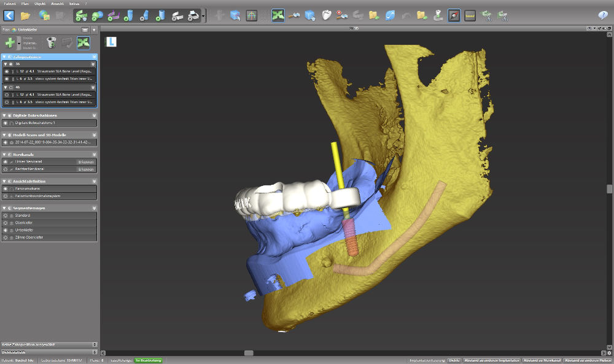Open the Patient menu
The width and height of the screenshot is (614, 364).
point(9,4)
